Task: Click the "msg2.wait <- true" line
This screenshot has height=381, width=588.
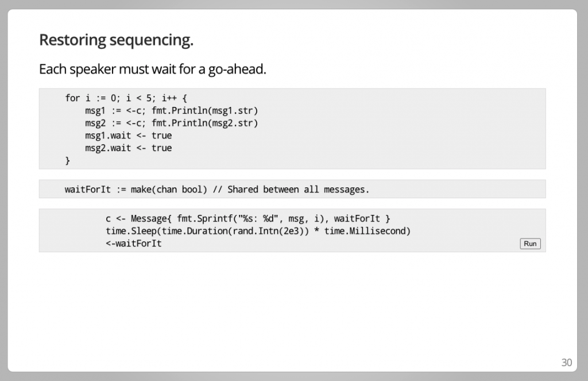Action: [x=128, y=148]
